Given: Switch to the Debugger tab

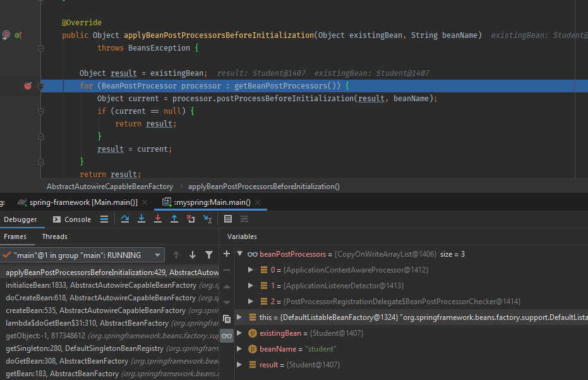Looking at the screenshot, I should point(20,219).
